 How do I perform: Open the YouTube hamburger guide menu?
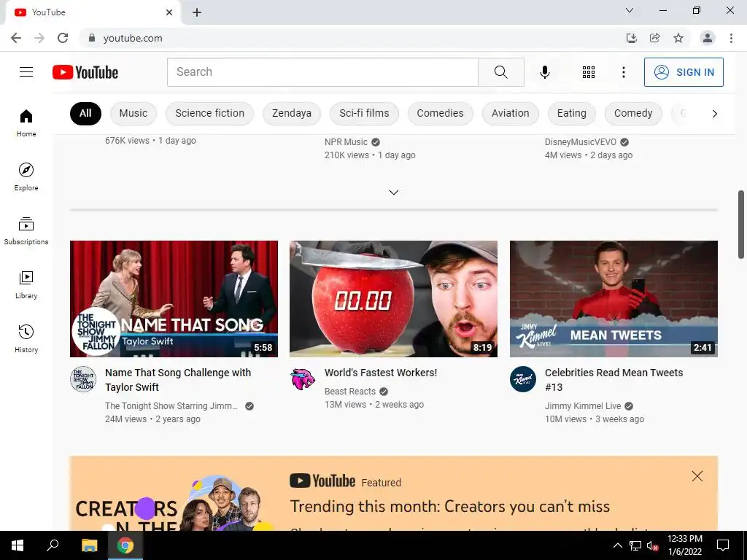[26, 72]
